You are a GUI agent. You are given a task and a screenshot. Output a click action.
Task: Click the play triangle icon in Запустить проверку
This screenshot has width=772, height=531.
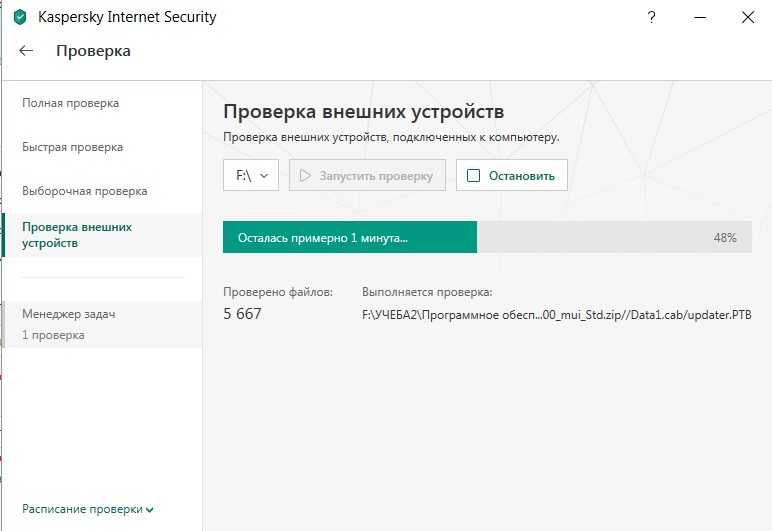(x=305, y=175)
